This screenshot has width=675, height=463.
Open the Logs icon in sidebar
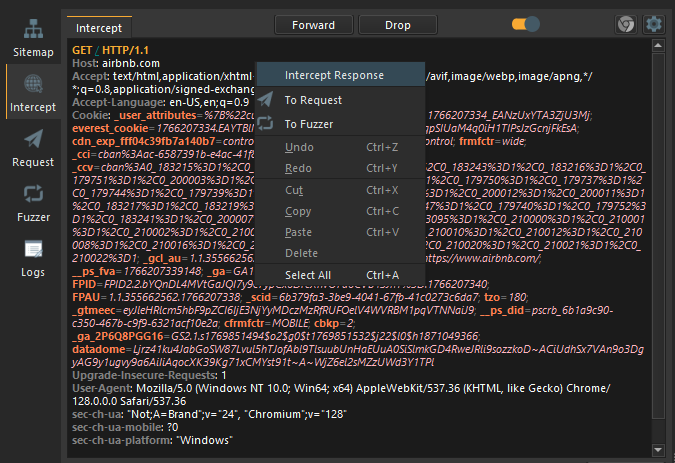(x=33, y=249)
